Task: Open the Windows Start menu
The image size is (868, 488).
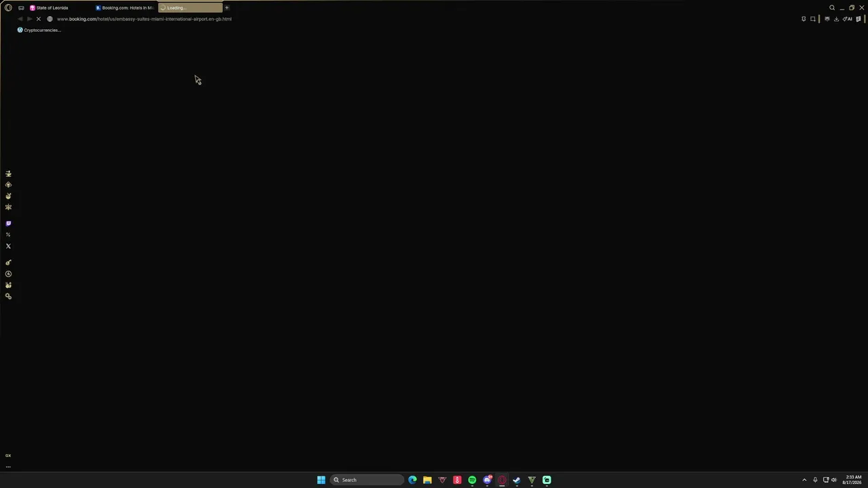Action: click(x=321, y=480)
